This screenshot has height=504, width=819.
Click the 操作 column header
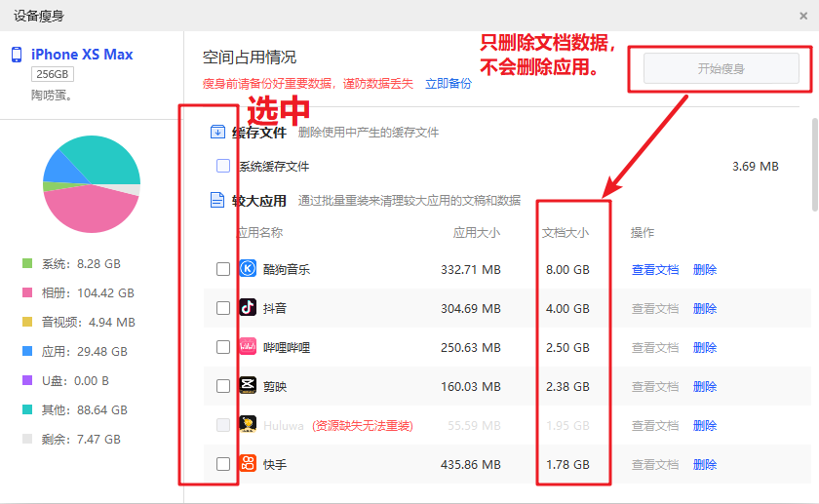tap(642, 232)
